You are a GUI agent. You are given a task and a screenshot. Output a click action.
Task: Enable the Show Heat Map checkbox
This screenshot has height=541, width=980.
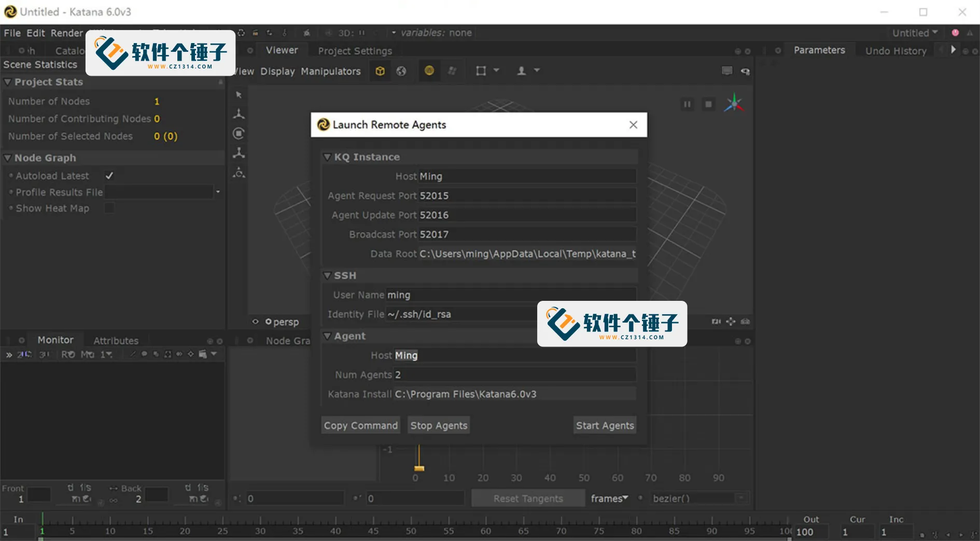pyautogui.click(x=109, y=208)
